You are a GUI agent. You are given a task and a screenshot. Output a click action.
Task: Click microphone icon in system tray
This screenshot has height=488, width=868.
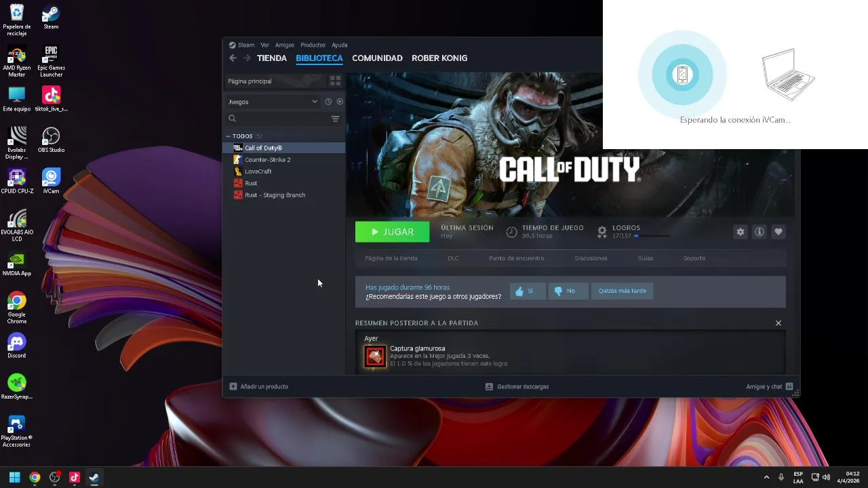point(781,477)
